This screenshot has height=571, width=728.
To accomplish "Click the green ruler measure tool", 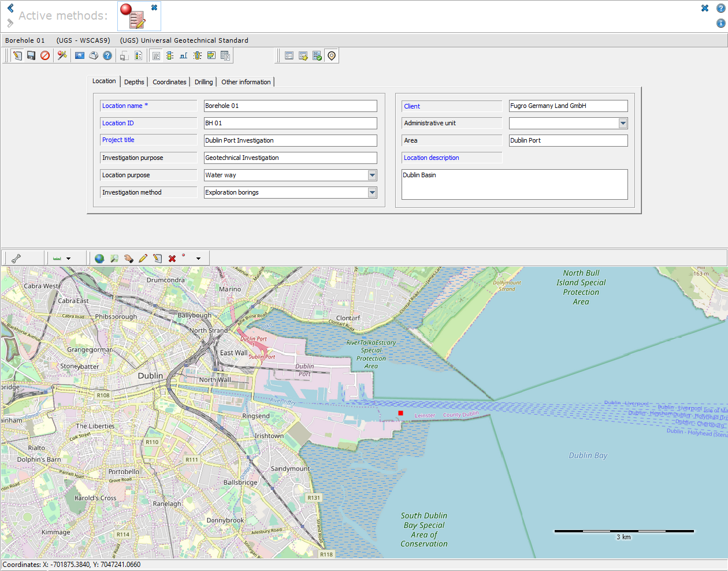I will [57, 258].
